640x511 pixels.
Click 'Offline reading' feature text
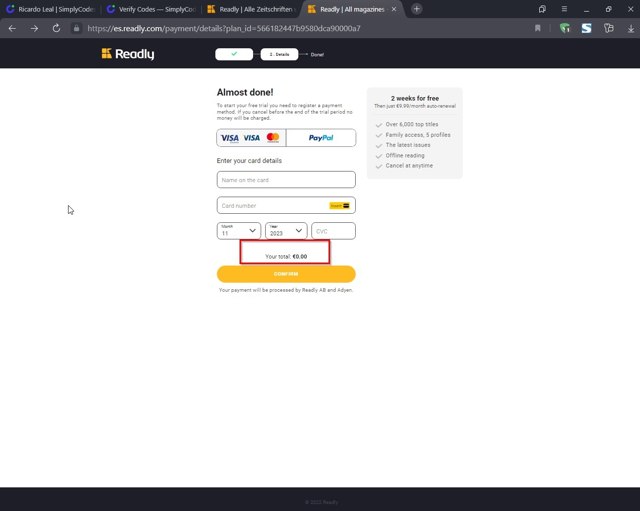pyautogui.click(x=405, y=156)
